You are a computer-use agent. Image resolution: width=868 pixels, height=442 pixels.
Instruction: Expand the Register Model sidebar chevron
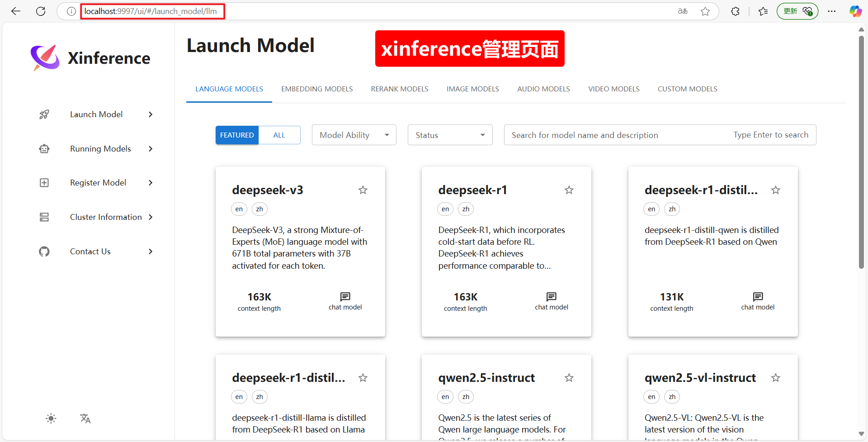[x=151, y=183]
